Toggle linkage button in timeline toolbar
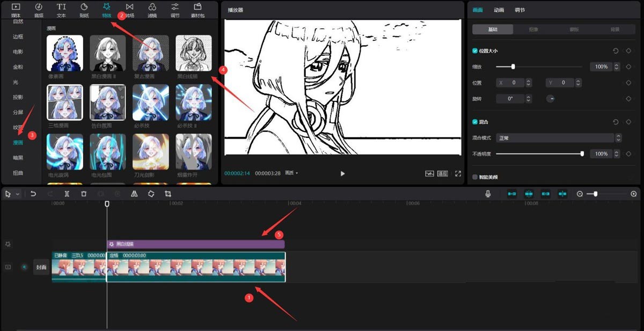 pyautogui.click(x=546, y=194)
